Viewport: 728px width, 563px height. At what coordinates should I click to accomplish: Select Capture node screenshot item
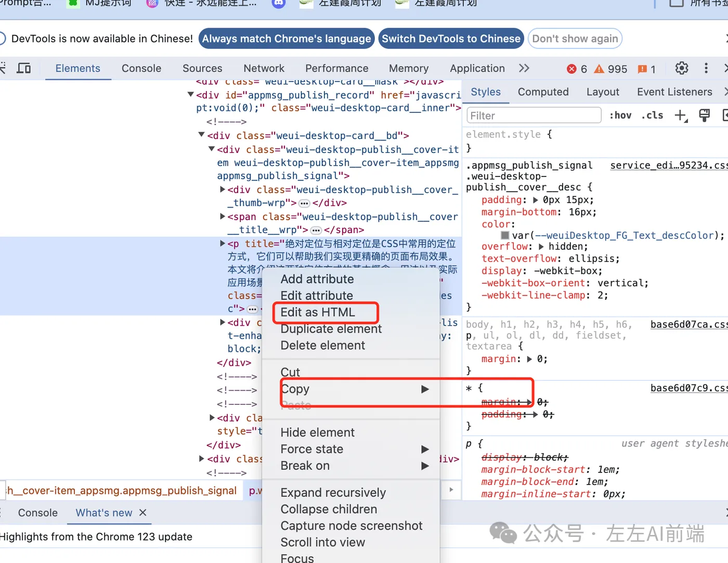tap(351, 526)
